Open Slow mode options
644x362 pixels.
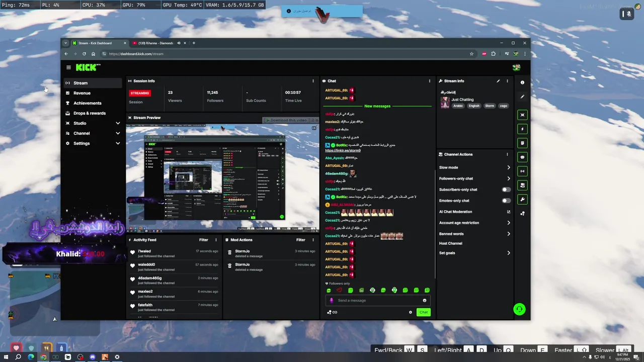point(474,167)
